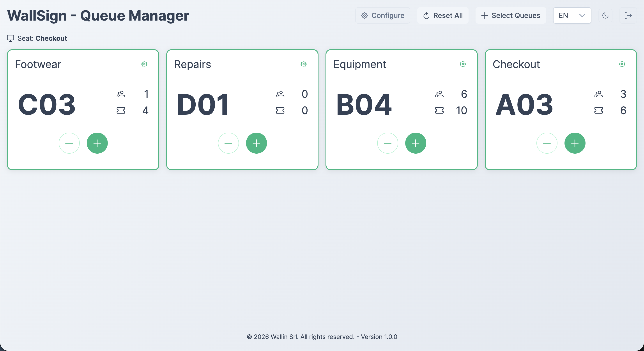The width and height of the screenshot is (644, 351).
Task: Click the Wallin Srl copyright footer text
Action: [x=322, y=337]
